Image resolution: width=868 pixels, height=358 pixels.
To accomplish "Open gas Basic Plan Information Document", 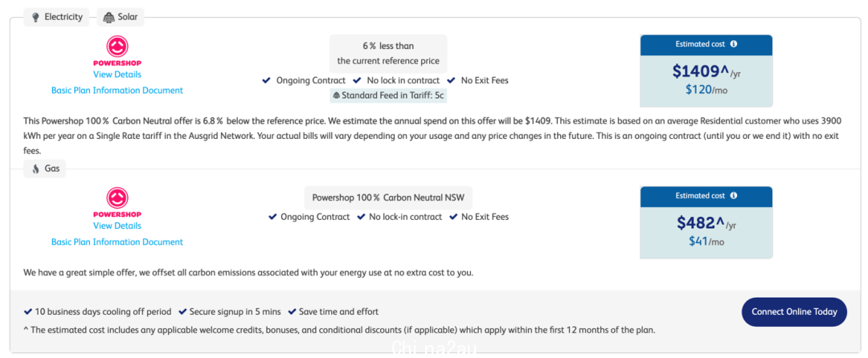I will tap(117, 242).
